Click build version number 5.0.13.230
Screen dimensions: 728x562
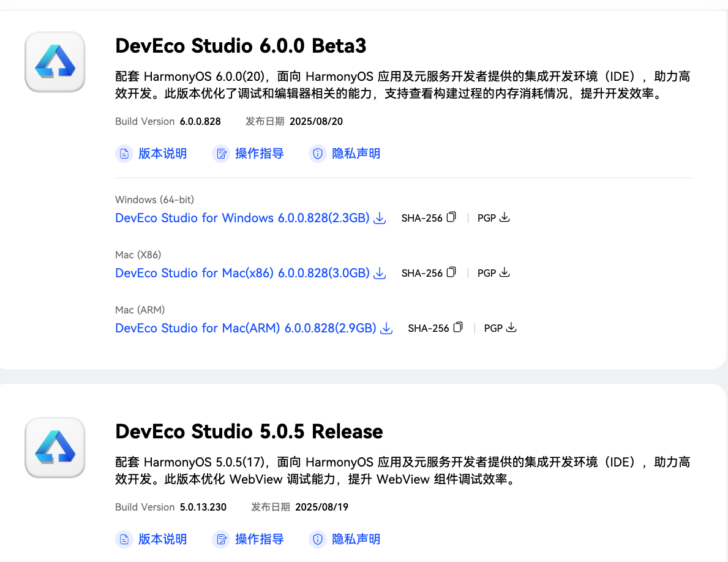point(203,508)
